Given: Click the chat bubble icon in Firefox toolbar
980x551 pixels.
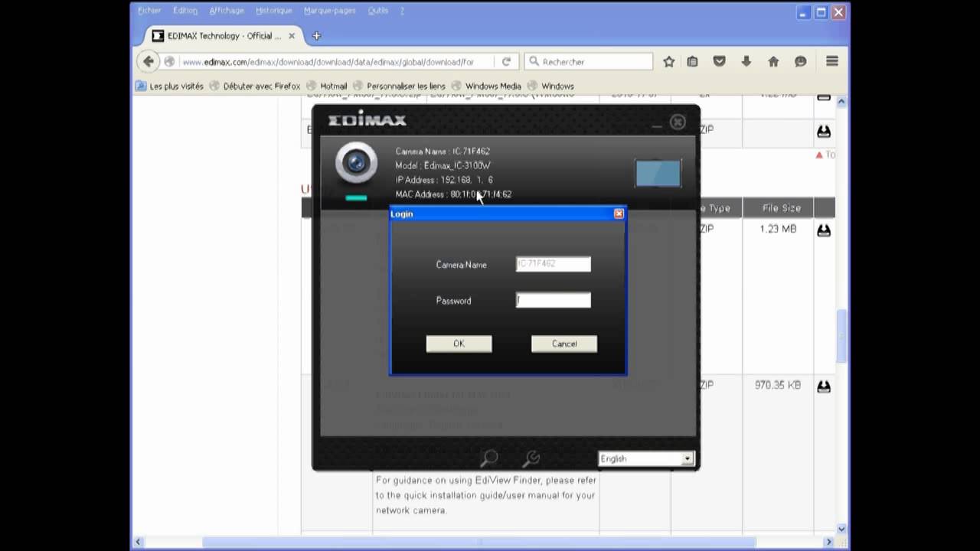Looking at the screenshot, I should (x=801, y=62).
